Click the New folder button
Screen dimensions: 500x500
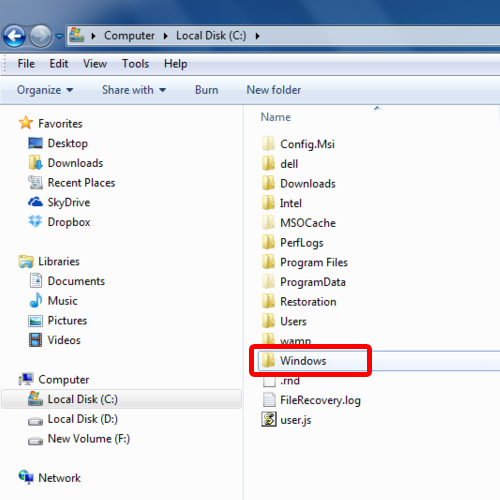pos(274,90)
